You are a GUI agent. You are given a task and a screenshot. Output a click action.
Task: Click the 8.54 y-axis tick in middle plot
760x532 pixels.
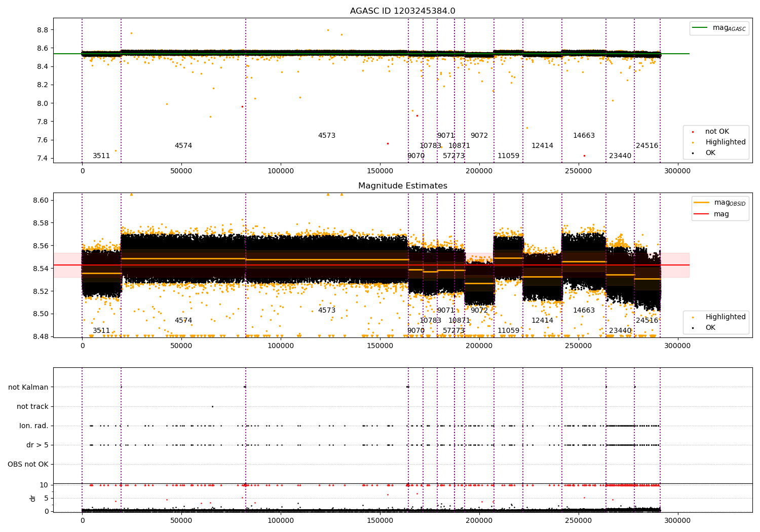tap(41, 269)
